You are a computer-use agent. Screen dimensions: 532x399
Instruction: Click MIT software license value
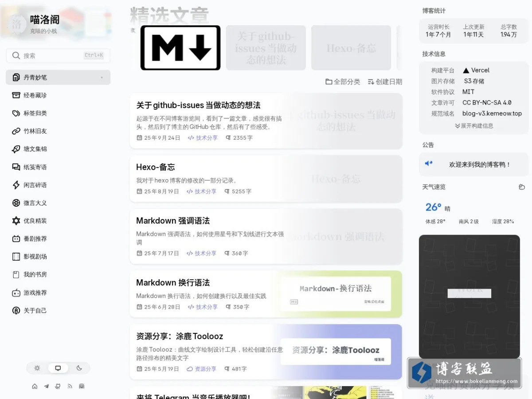(468, 92)
